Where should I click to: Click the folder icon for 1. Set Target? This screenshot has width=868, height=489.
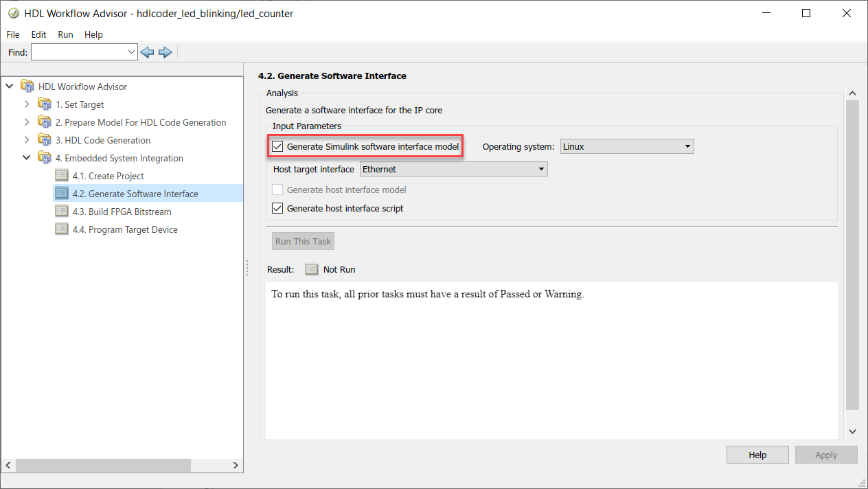click(45, 104)
